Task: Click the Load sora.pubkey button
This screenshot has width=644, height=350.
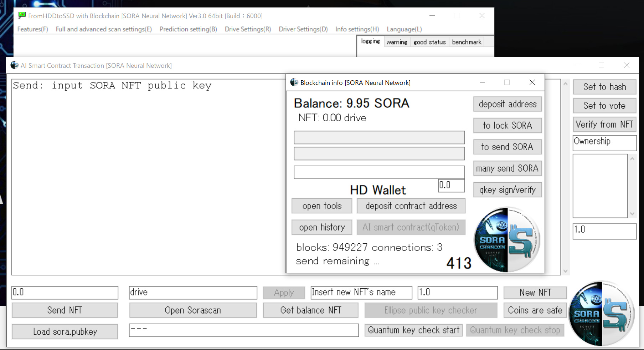Action: [65, 331]
